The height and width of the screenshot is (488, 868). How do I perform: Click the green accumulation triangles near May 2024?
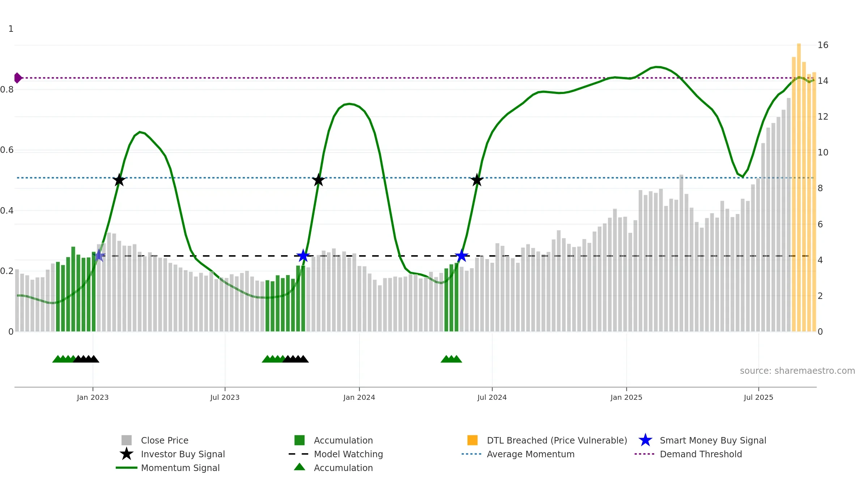pyautogui.click(x=451, y=359)
